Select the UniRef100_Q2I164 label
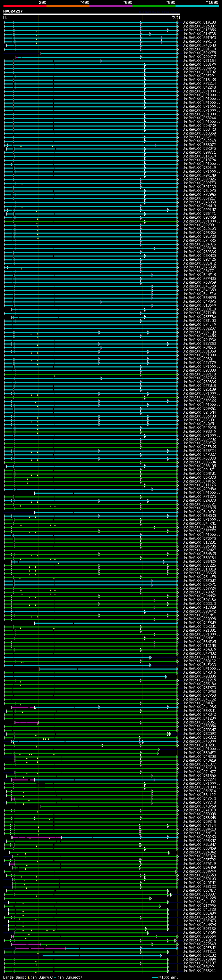222x980 pixels. (x=199, y=60)
